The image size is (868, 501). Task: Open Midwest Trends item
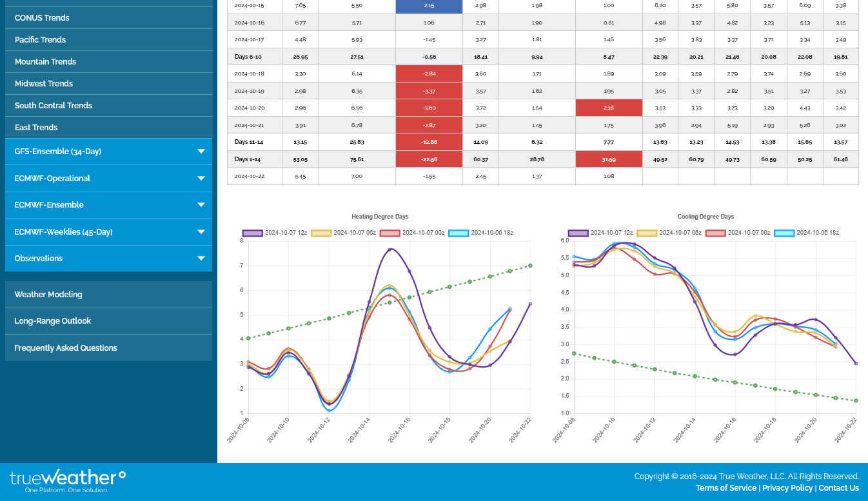[44, 84]
